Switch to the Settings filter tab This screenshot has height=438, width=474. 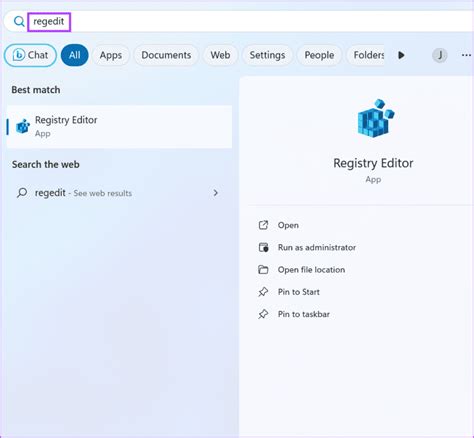[x=267, y=55]
